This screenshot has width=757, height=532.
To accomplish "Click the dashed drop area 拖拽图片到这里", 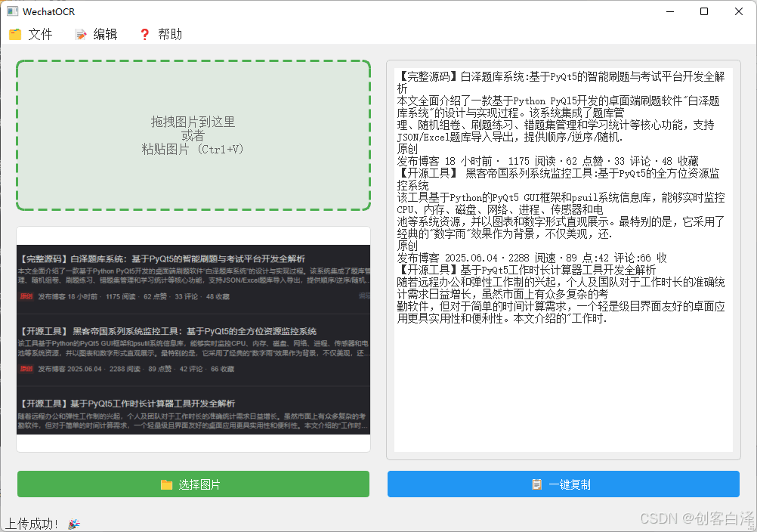I will 193,135.
